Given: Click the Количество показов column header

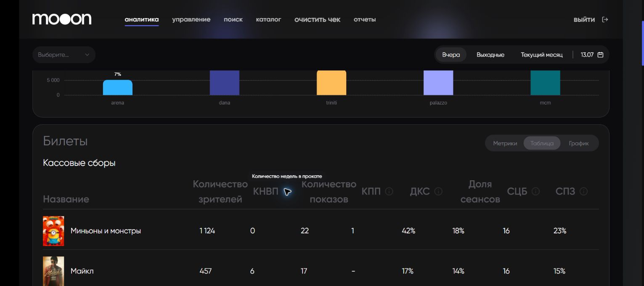Looking at the screenshot, I should tap(329, 192).
